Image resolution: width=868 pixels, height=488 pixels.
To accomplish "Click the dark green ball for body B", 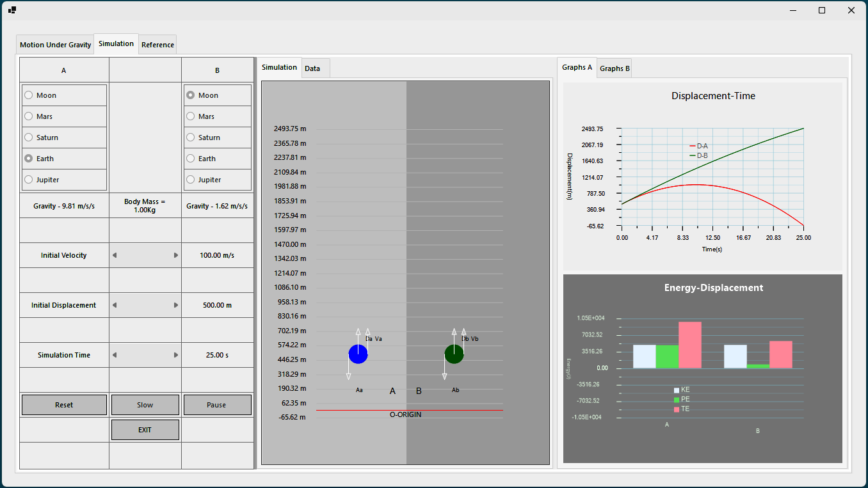I will point(454,354).
